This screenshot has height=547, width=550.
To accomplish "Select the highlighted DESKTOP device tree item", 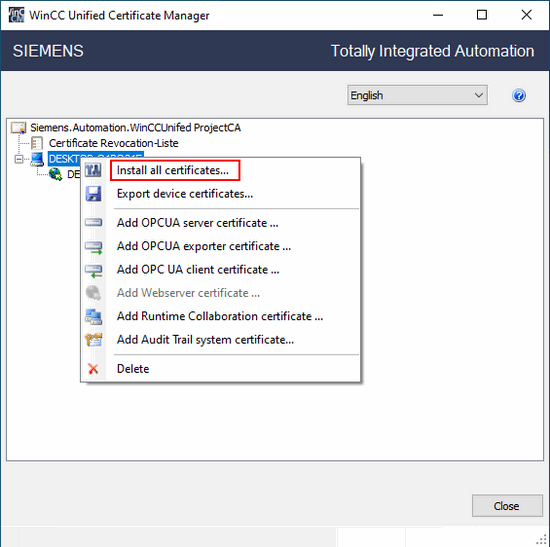I will (95, 159).
